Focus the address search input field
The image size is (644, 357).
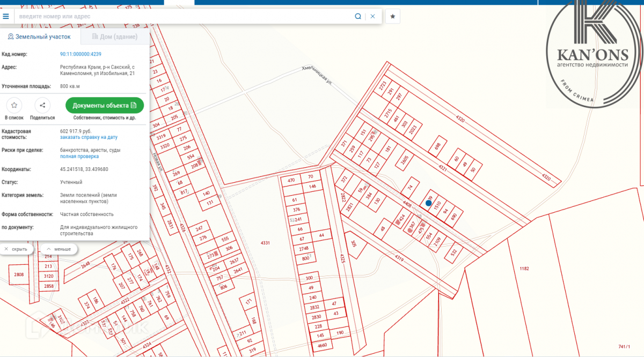pyautogui.click(x=182, y=16)
